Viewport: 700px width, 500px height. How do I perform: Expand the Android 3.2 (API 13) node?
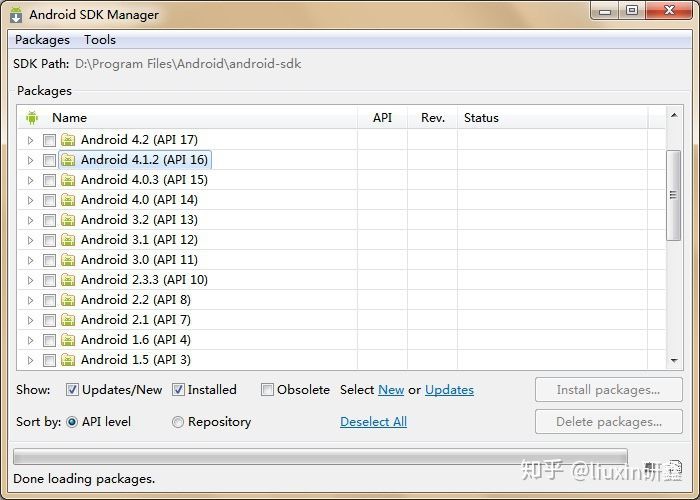[30, 221]
